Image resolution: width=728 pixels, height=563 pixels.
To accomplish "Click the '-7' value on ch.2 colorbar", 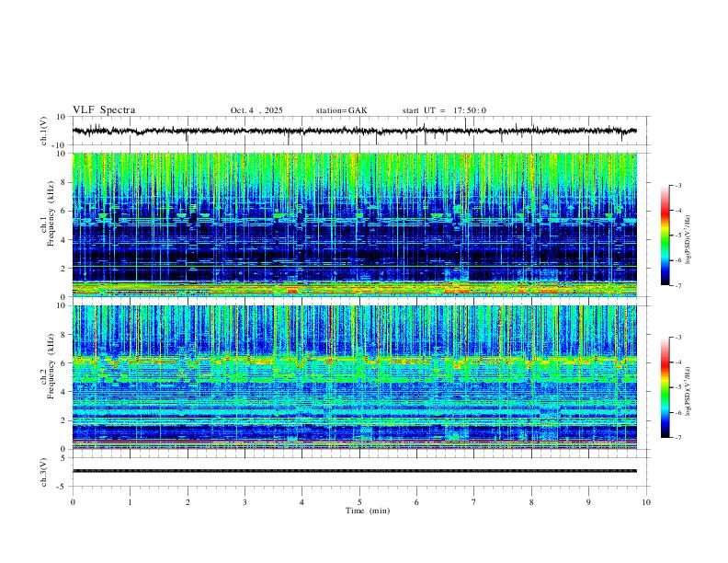I will pos(677,438).
